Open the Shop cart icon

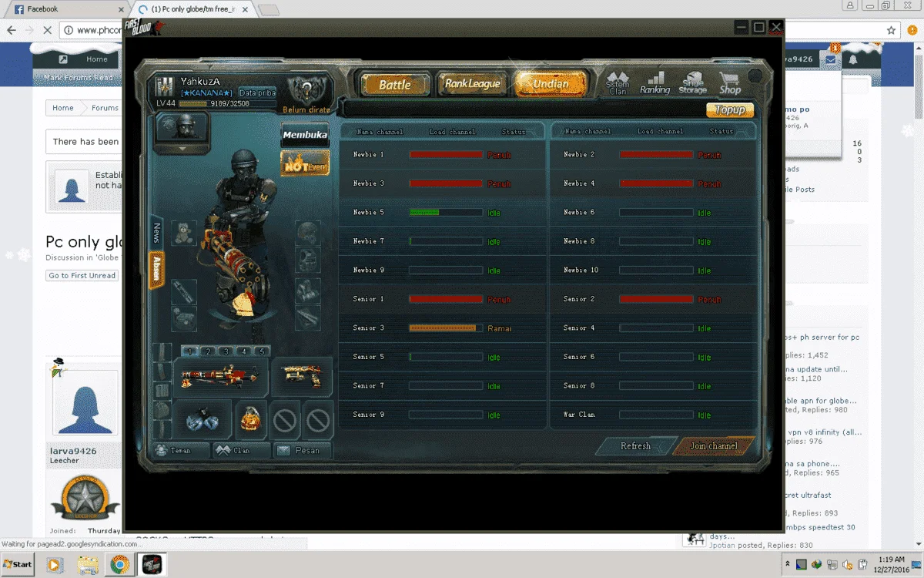point(729,82)
